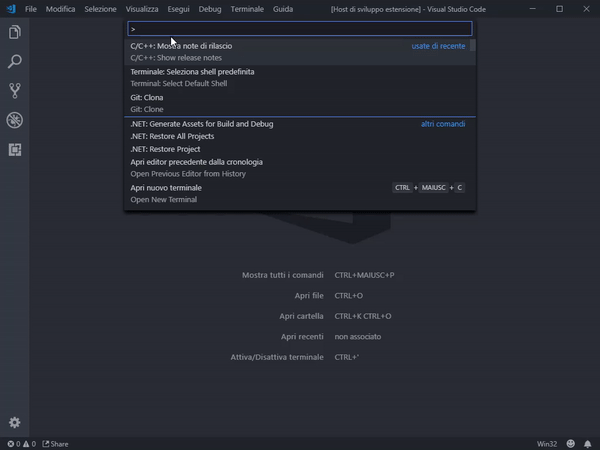Minimize the Visual Studio Code window
Screen dimensions: 600x450
click(533, 9)
